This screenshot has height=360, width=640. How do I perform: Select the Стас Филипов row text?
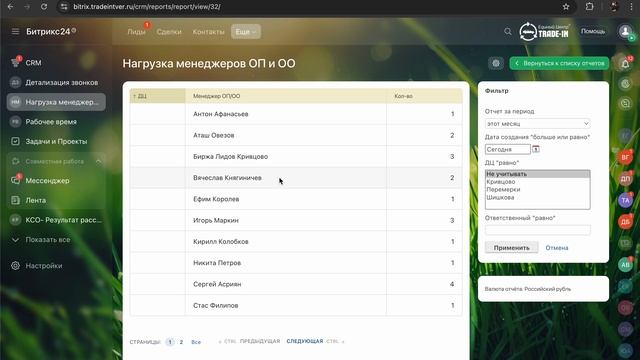[216, 305]
